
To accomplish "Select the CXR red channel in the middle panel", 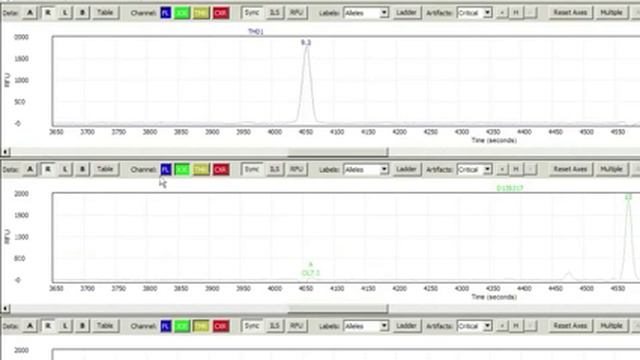I will coord(221,169).
